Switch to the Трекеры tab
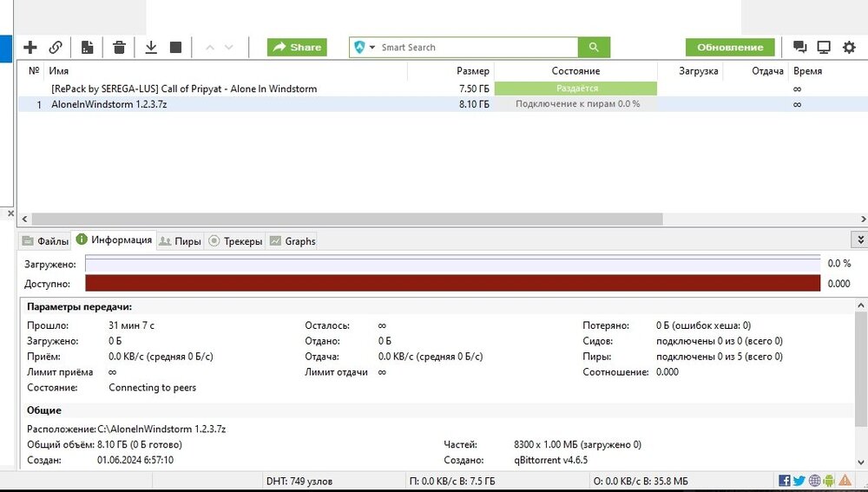The width and height of the screenshot is (868, 492). pos(235,241)
